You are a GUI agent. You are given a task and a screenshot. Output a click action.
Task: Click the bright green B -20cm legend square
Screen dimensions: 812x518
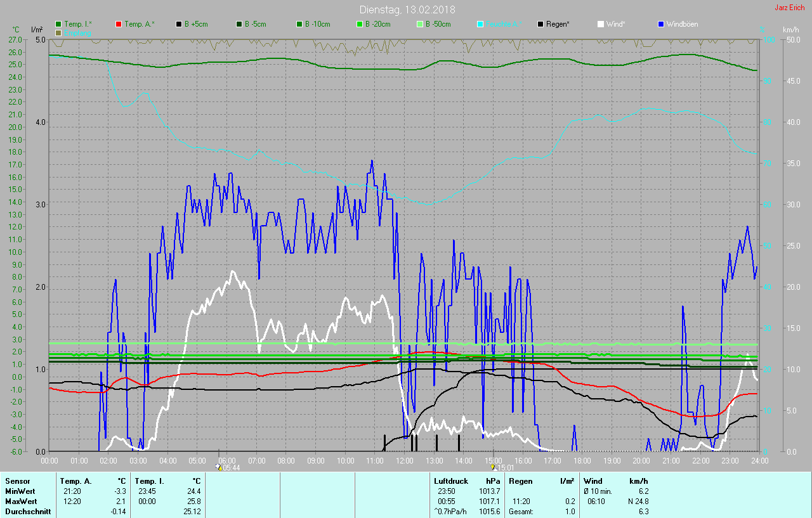tap(360, 24)
